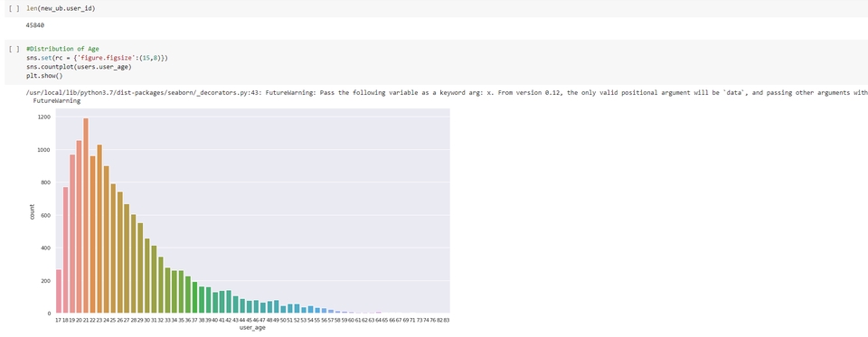Click the seaborn _decorators.py warning message line
868x337 pixels.
[x=447, y=93]
